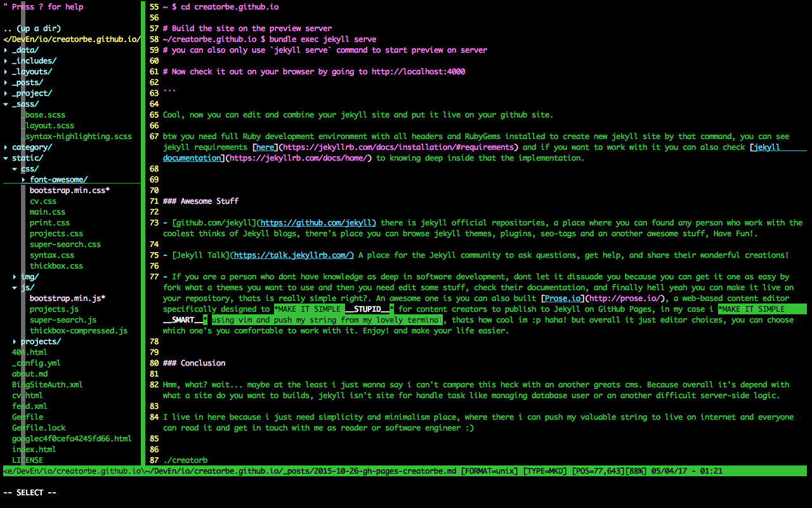Open super-search.css file
The width and height of the screenshot is (812, 508).
[65, 244]
